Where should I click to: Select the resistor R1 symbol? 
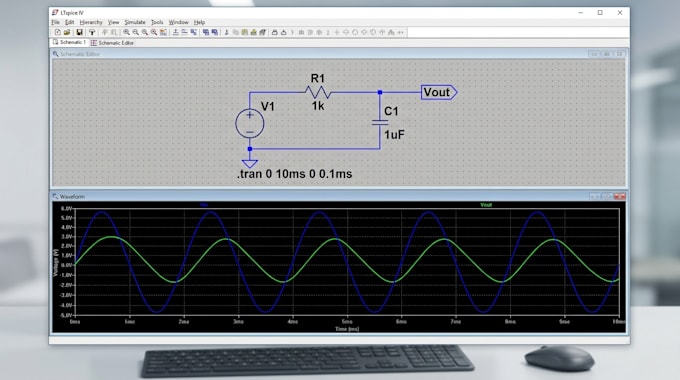(318, 92)
